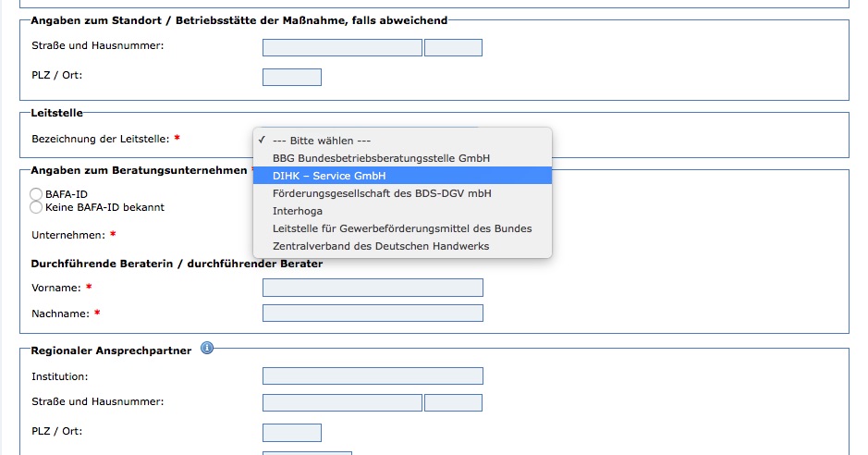This screenshot has width=868, height=455.
Task: Focus the house number field under Standort
Action: (x=453, y=47)
